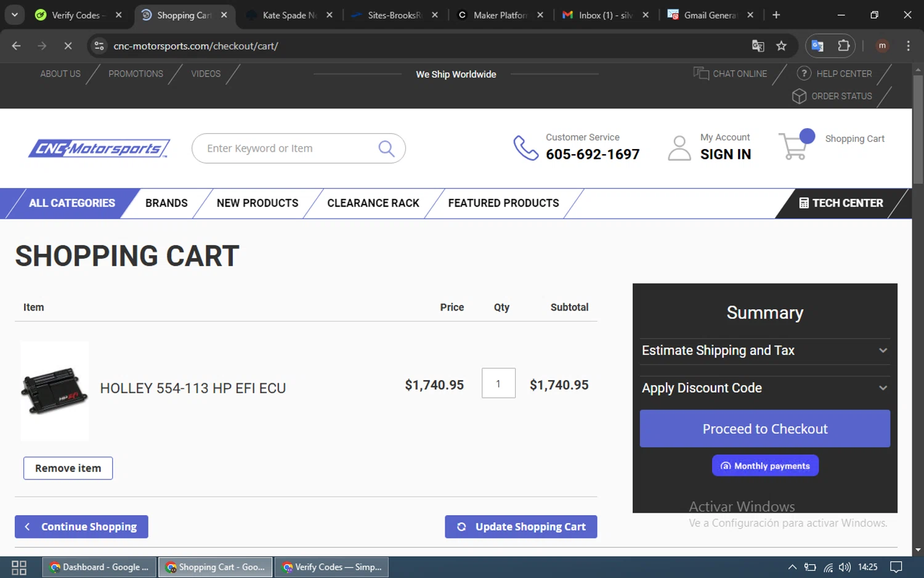Open the PROMOTIONS link
This screenshot has height=578, width=924.
point(136,74)
